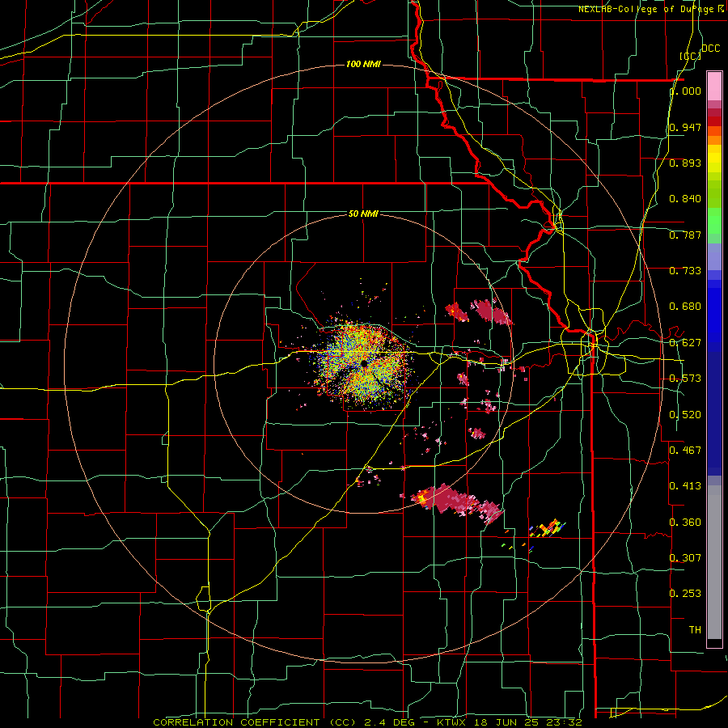The width and height of the screenshot is (728, 728).
Task: Click the 0.413 color scale value
Action: pos(685,486)
